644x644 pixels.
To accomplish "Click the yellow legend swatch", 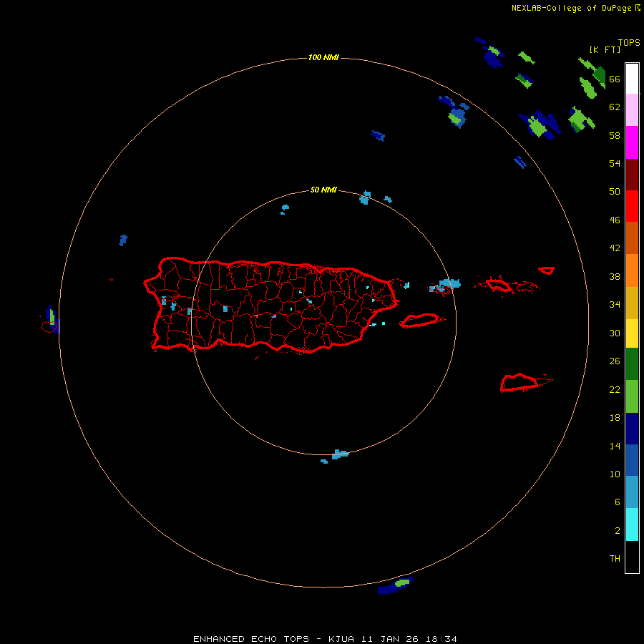I will [632, 333].
